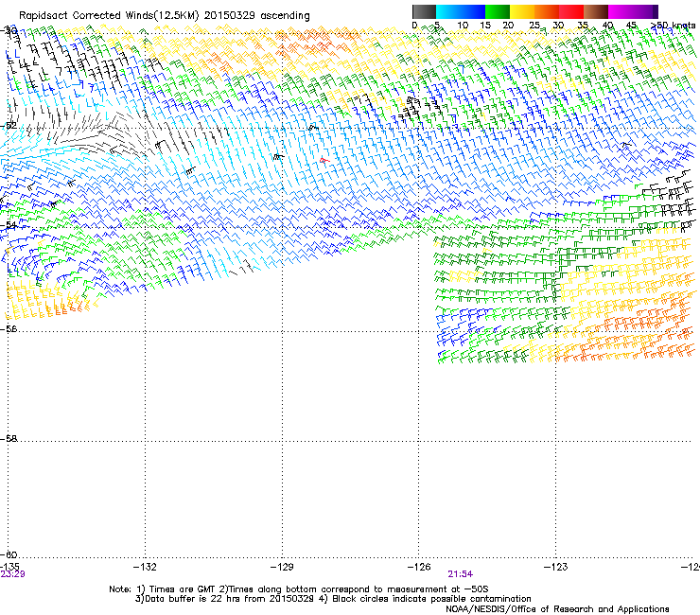Click the note 'Black circles indicate possible contamination'

[x=431, y=599]
